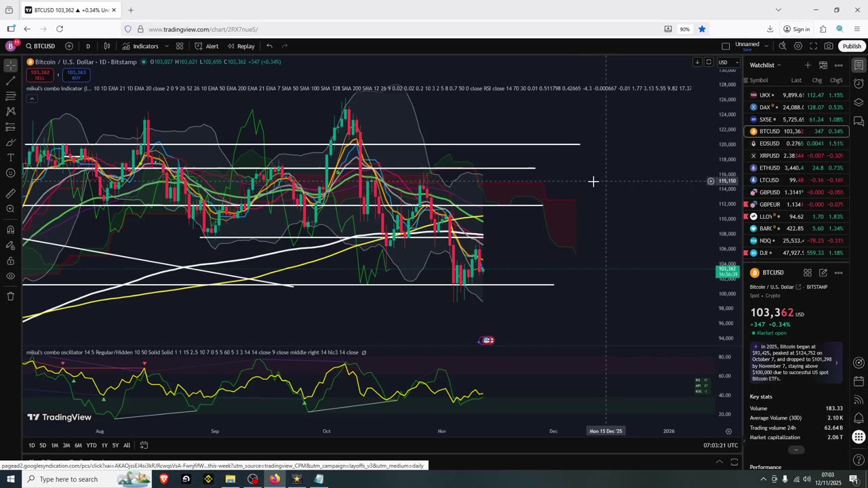The width and height of the screenshot is (868, 488).
Task: Open chart settings hexagon icon
Action: pos(798,46)
